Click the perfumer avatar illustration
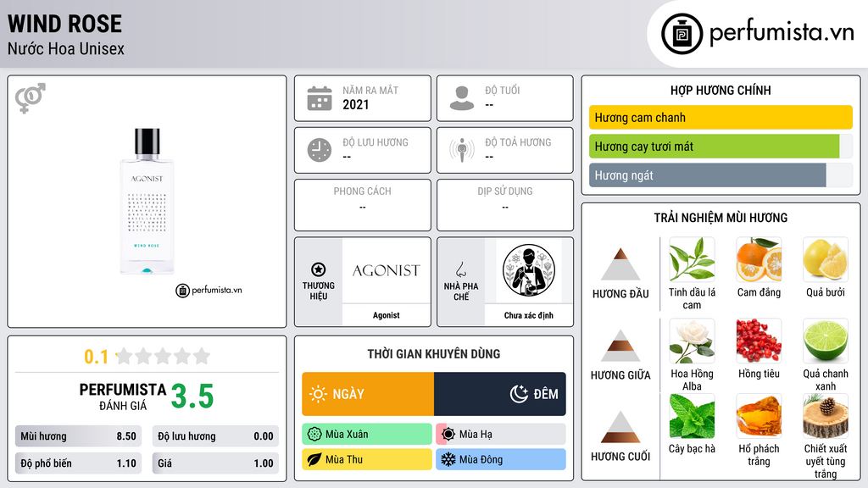This screenshot has height=488, width=868. [529, 270]
